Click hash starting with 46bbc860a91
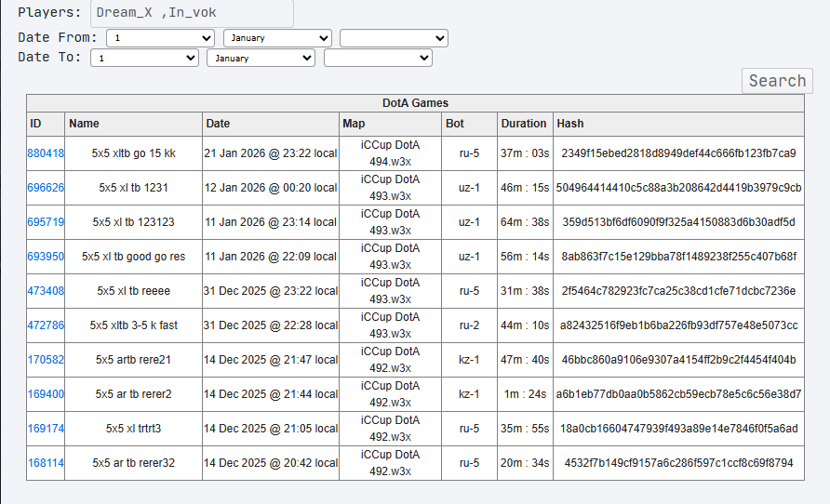This screenshot has height=504, width=830. (678, 360)
